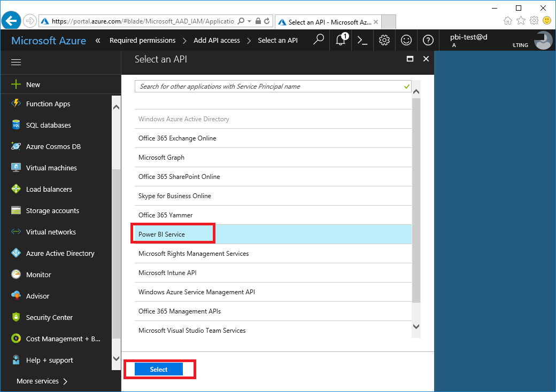556x392 pixels.
Task: Select Office 365 Management APIs
Action: [273, 311]
